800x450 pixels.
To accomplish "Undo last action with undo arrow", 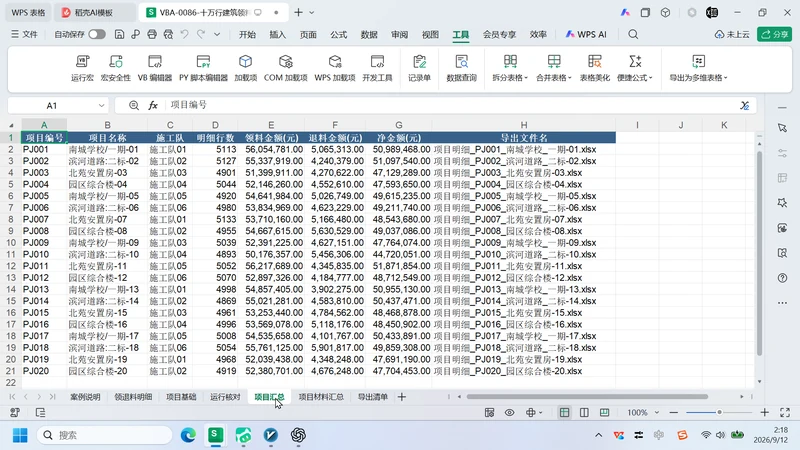I will (185, 34).
